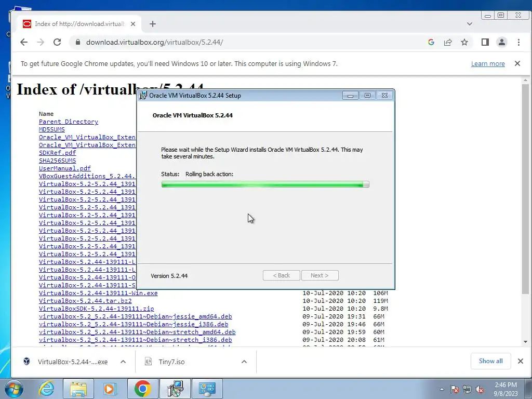This screenshot has width=532, height=399.
Task: Expand the Tiny7.iso download options chevron
Action: 244,362
